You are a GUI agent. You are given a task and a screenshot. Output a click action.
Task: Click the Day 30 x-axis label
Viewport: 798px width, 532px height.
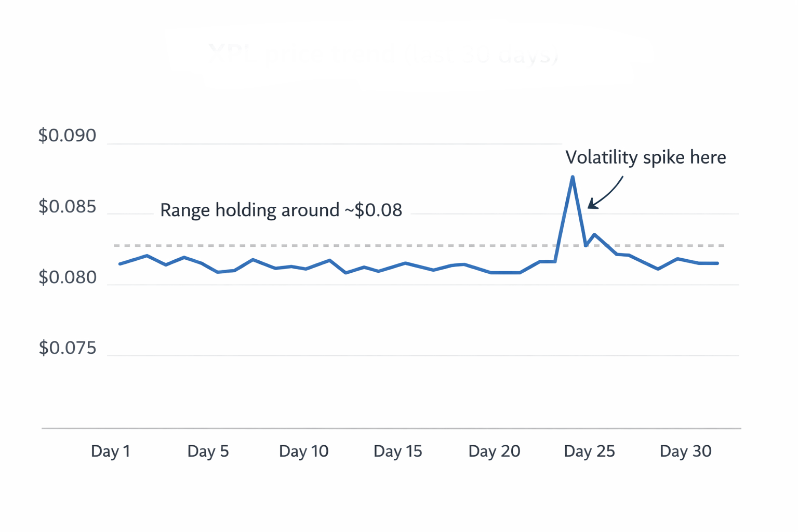pyautogui.click(x=685, y=451)
